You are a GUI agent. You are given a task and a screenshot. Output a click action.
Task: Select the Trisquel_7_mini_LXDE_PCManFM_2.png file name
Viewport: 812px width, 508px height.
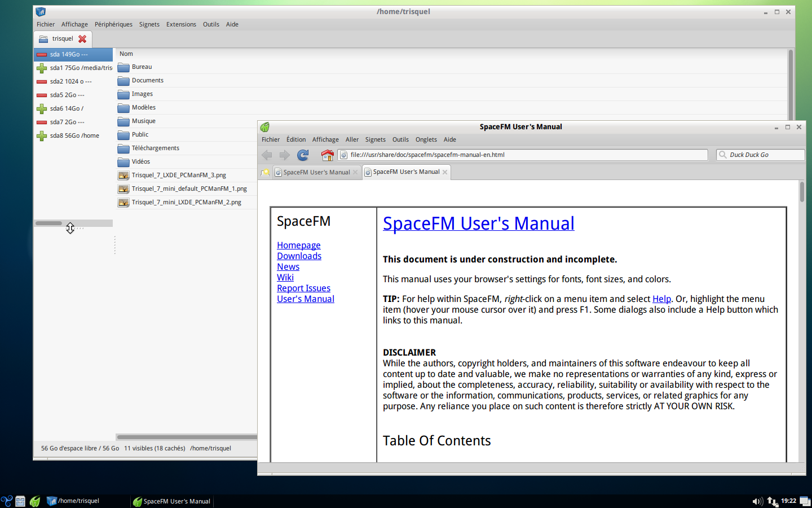tap(187, 203)
